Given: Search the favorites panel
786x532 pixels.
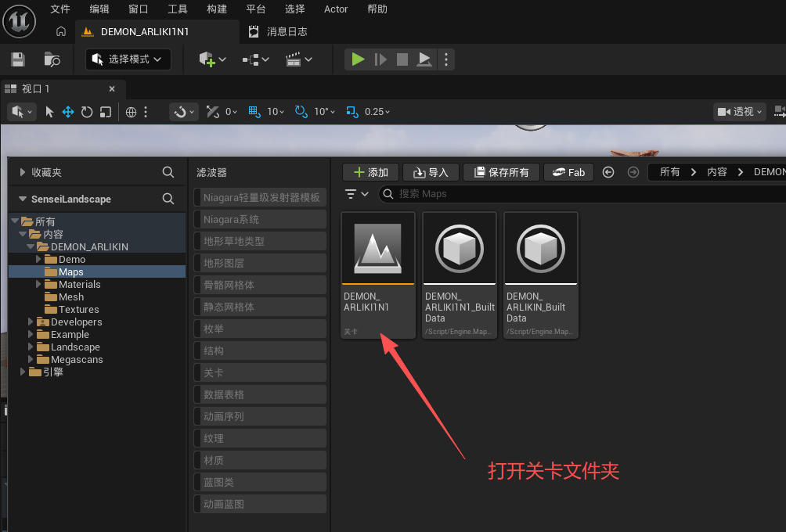Looking at the screenshot, I should tap(168, 172).
